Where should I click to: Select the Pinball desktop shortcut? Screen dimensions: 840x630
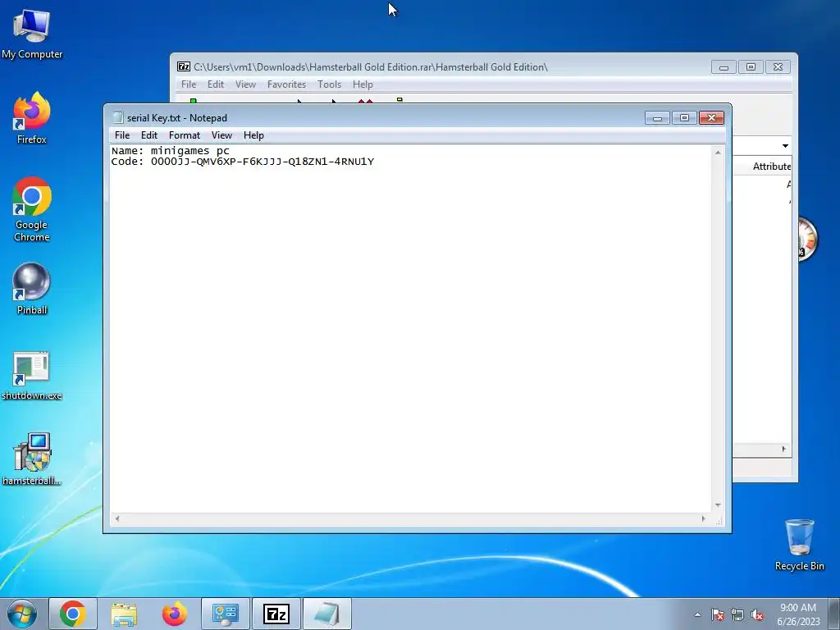pyautogui.click(x=32, y=289)
